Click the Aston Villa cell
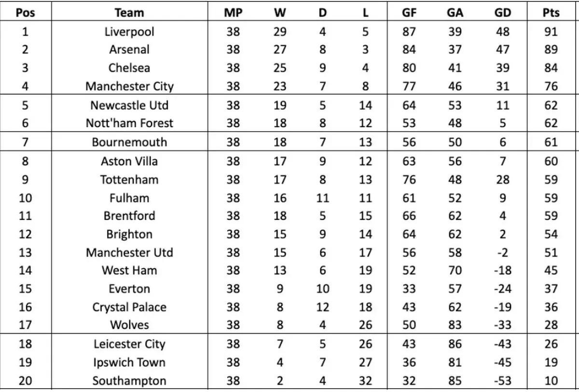This screenshot has width=579, height=392. pyautogui.click(x=129, y=161)
